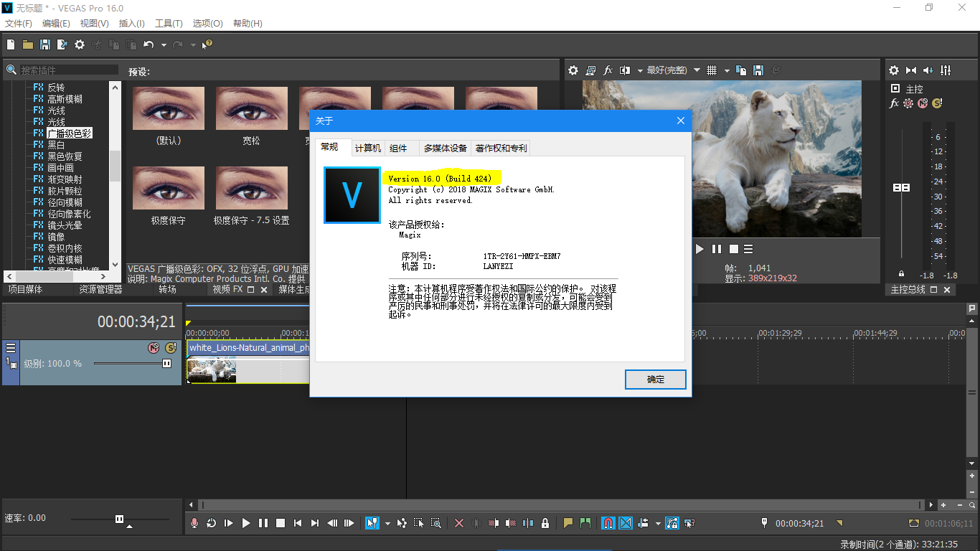Image resolution: width=980 pixels, height=551 pixels.
Task: Toggle lock envelopes to events icon
Action: coord(672,523)
